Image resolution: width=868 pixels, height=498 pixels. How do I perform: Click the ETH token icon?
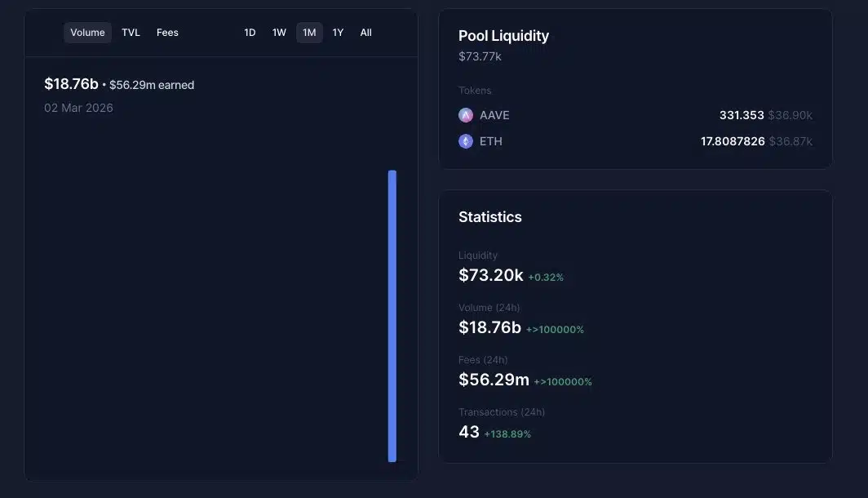pyautogui.click(x=466, y=141)
